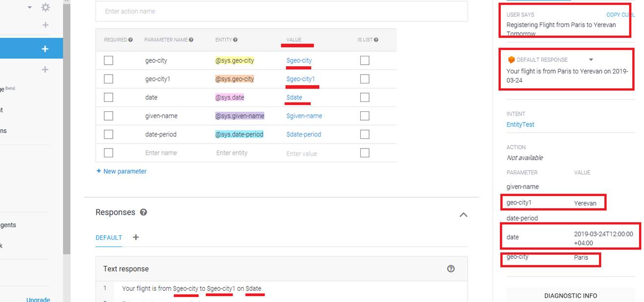The height and width of the screenshot is (302, 644).
Task: Click COPY CURL link
Action: click(620, 15)
